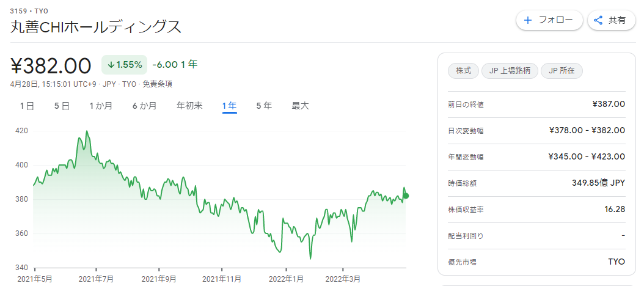Click the 2021年9月 axis label
Viewport: 644px width, 286px height.
click(x=159, y=279)
